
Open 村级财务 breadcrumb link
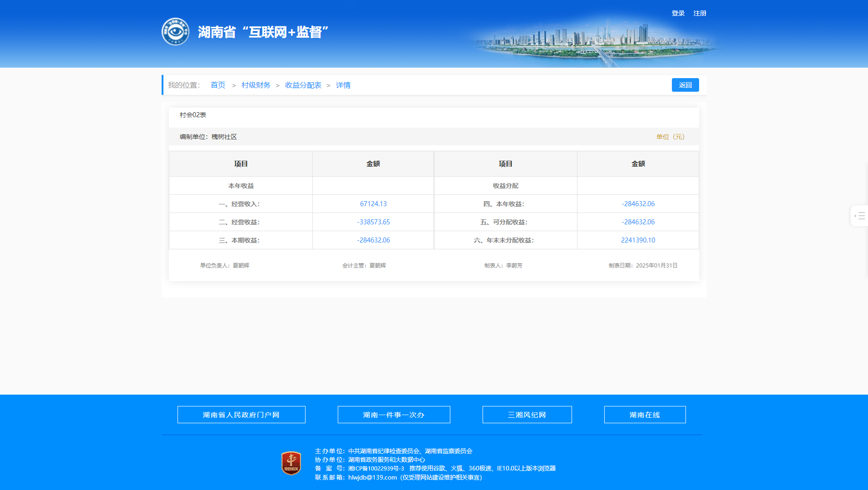pos(256,85)
